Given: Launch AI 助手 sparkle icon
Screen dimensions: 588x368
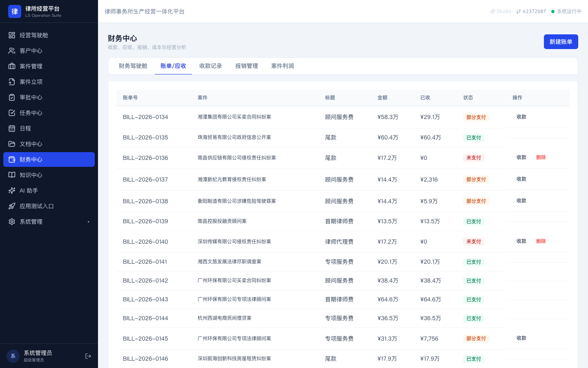Looking at the screenshot, I should coord(12,191).
